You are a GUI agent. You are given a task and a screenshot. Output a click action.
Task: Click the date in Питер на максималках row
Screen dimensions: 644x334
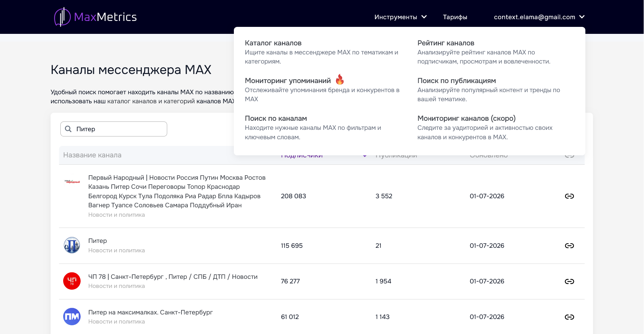pos(487,317)
